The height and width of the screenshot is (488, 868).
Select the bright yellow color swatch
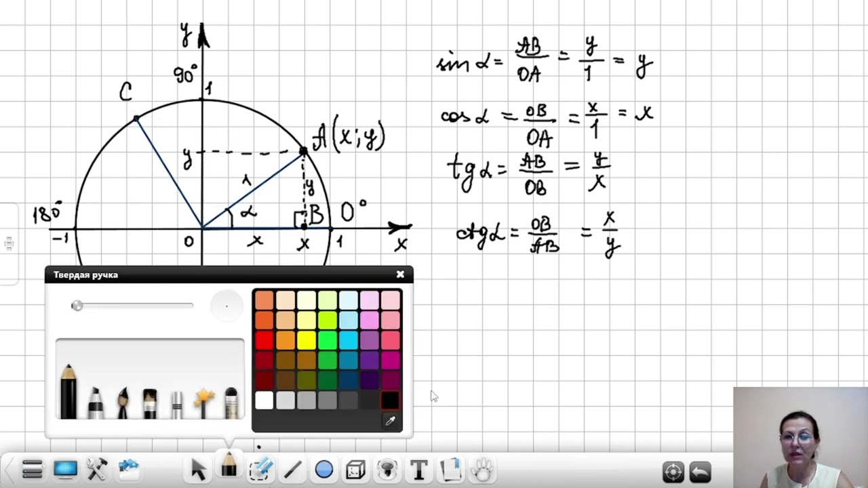pos(307,340)
